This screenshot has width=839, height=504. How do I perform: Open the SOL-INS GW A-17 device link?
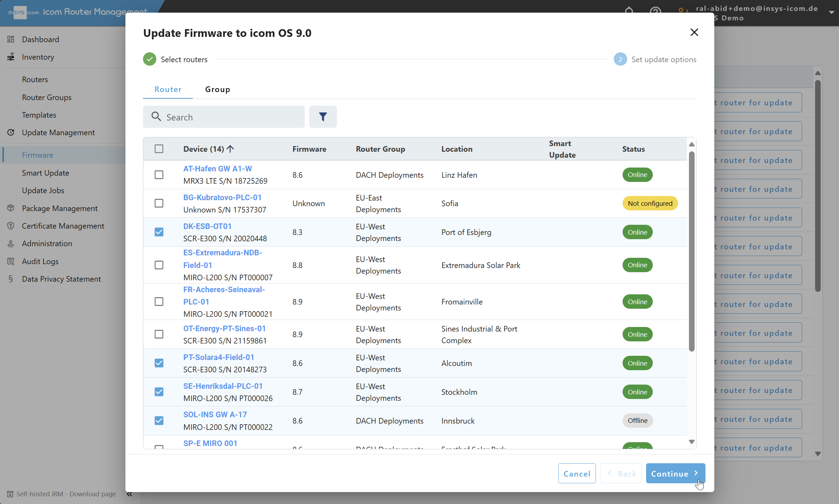click(215, 414)
